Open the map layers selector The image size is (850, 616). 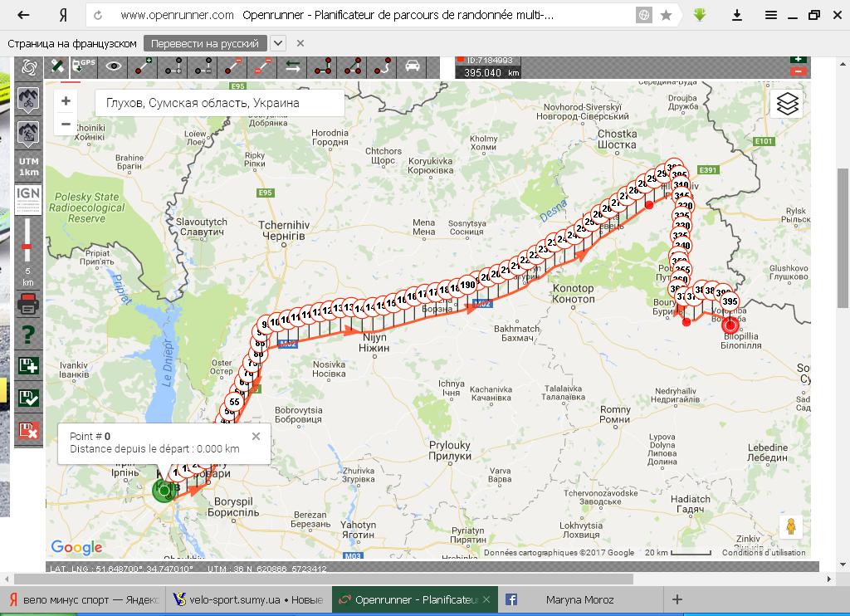[787, 104]
